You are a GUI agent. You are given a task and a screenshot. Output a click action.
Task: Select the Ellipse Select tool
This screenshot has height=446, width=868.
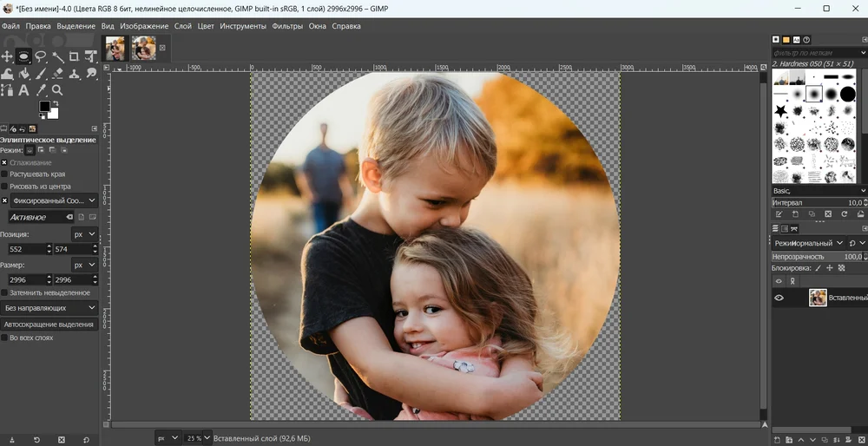[x=23, y=56]
